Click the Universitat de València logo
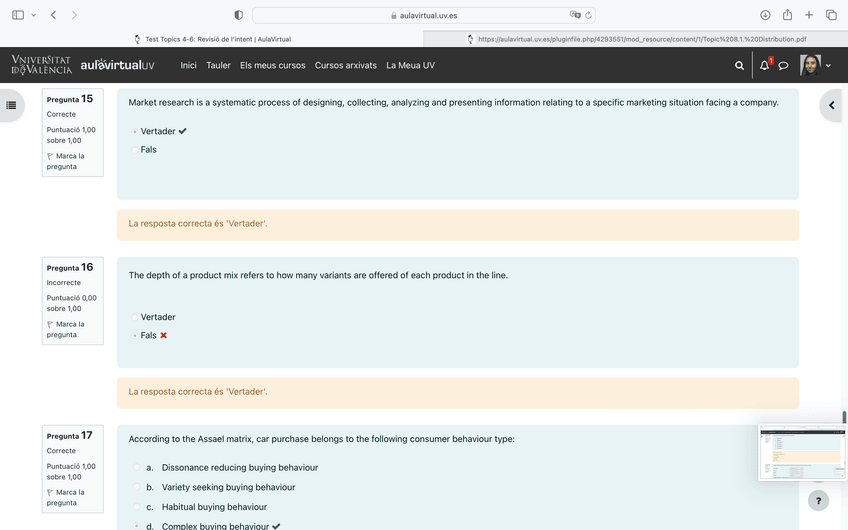The image size is (848, 530). 41,65
